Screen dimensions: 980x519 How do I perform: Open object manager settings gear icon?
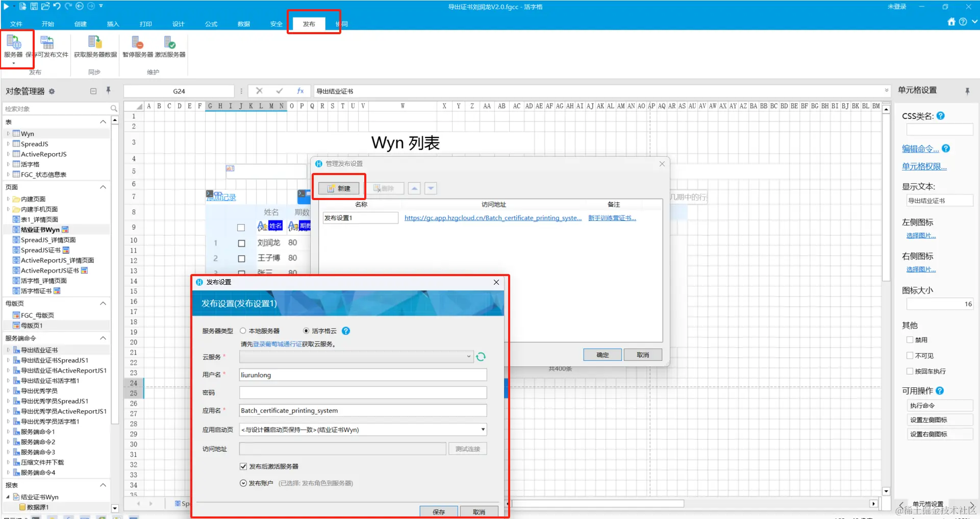click(x=52, y=91)
